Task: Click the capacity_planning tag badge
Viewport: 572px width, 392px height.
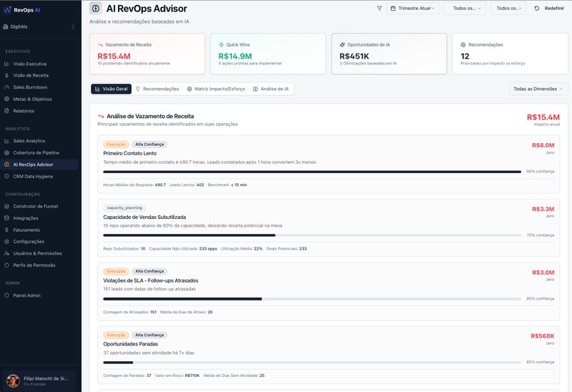Action: (124, 208)
